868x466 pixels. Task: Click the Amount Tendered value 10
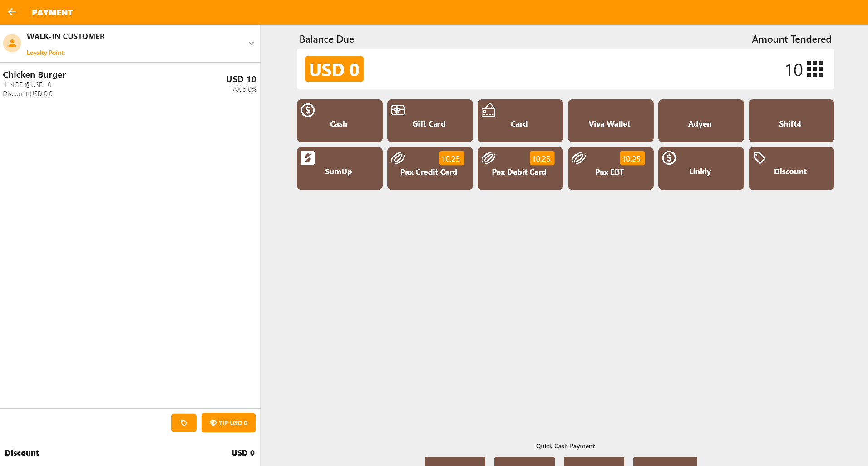(x=793, y=70)
